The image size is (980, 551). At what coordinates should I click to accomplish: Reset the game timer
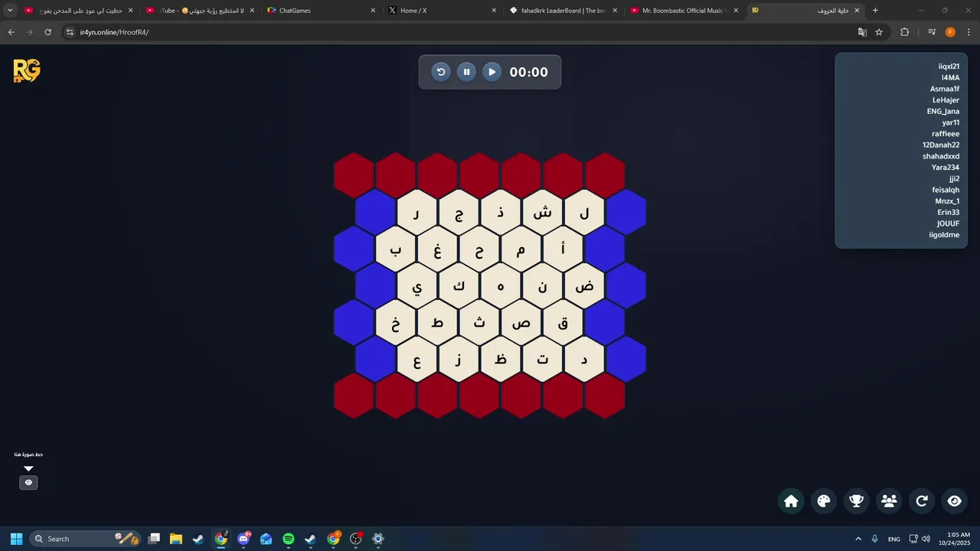coord(441,72)
